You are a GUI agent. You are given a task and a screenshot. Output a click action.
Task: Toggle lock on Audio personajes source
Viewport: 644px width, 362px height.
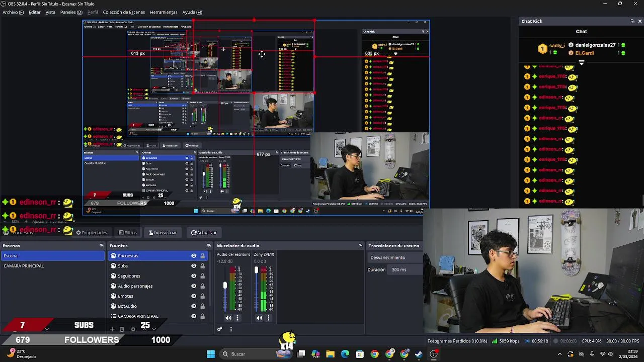pyautogui.click(x=202, y=286)
